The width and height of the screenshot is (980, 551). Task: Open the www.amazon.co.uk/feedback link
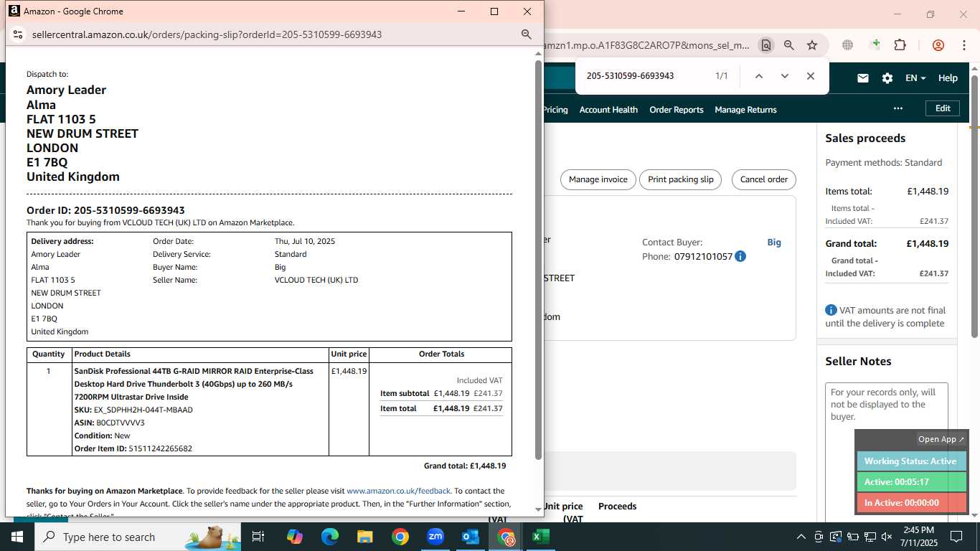[398, 491]
